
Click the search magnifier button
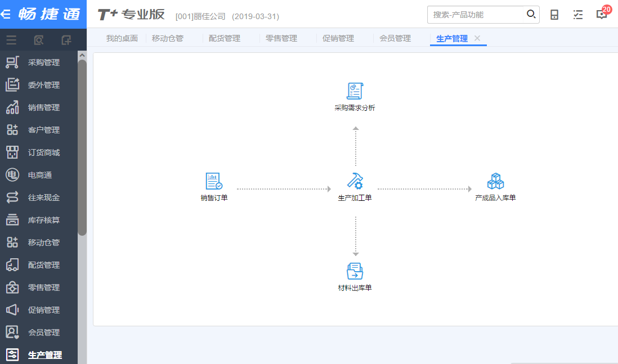[531, 15]
